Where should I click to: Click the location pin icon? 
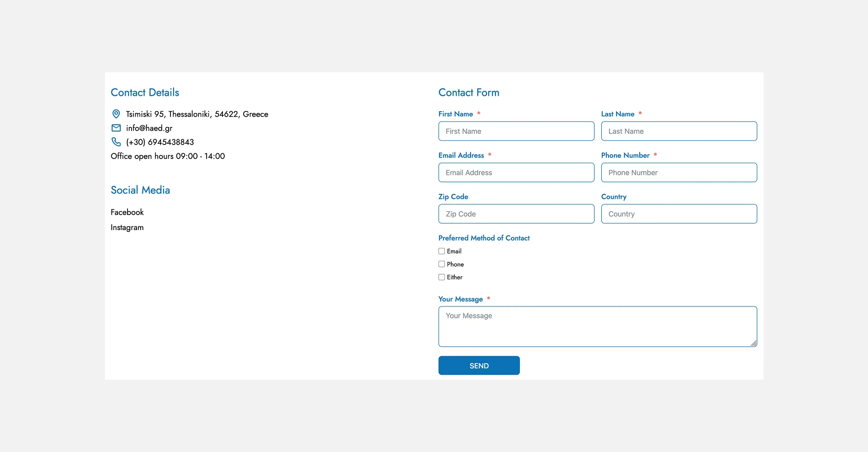tap(116, 114)
